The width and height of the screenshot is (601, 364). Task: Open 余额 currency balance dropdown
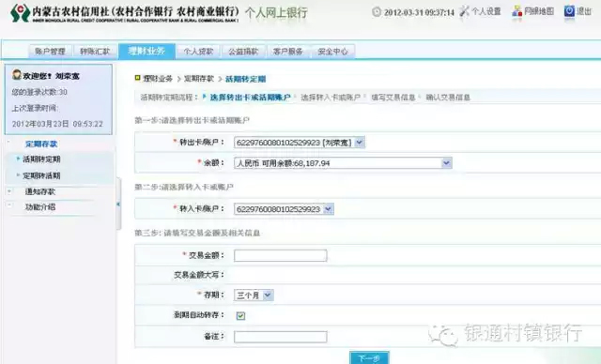(343, 163)
